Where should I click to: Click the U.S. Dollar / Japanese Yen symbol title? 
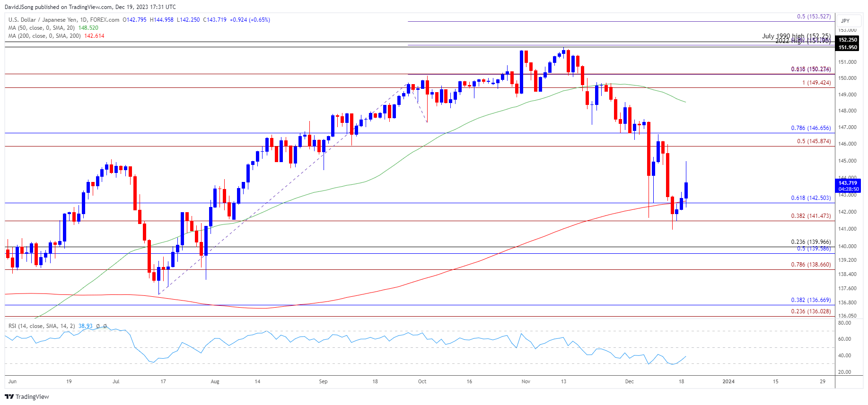[x=64, y=20]
